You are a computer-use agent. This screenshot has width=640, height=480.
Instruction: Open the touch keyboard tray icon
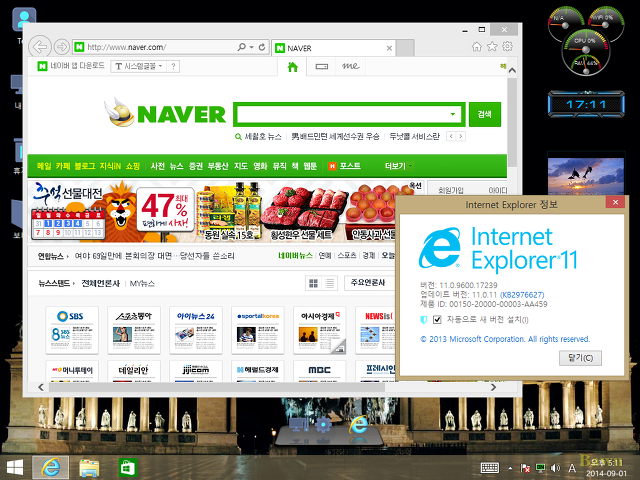pos(489,468)
